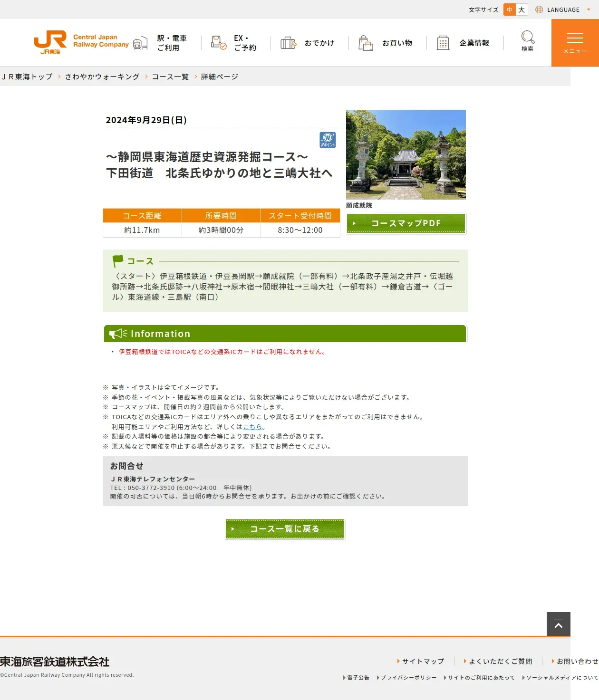Click the globe icon beside LANGUAGE
Viewport: 599px width, 700px height.
[x=539, y=10]
